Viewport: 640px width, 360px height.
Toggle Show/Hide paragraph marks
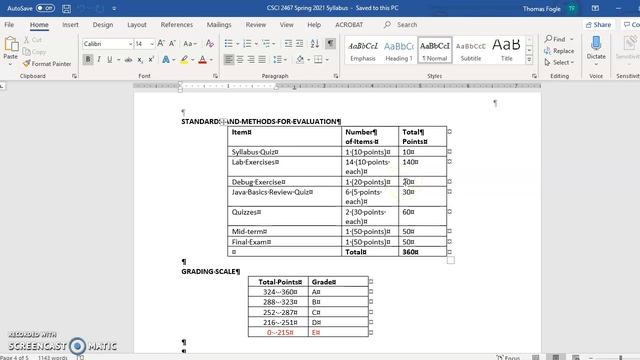click(x=330, y=43)
